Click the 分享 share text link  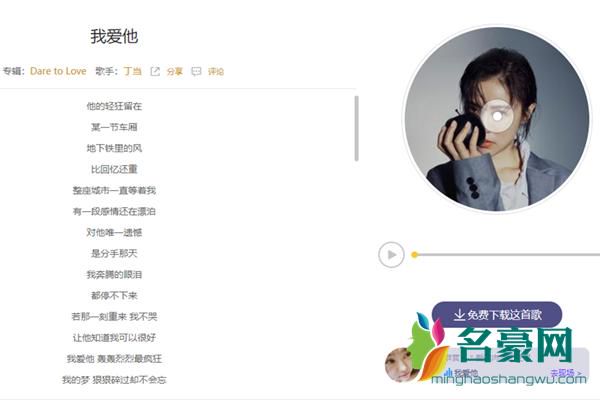click(x=175, y=71)
